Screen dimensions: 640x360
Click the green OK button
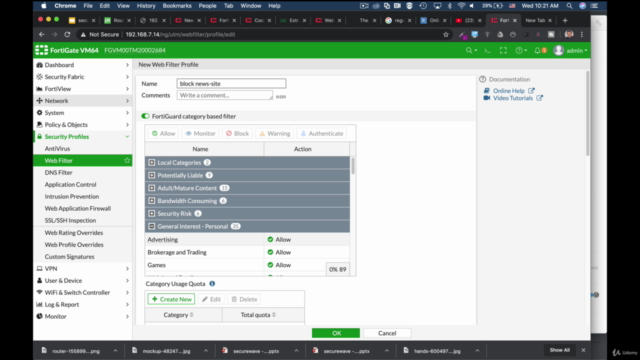336,333
